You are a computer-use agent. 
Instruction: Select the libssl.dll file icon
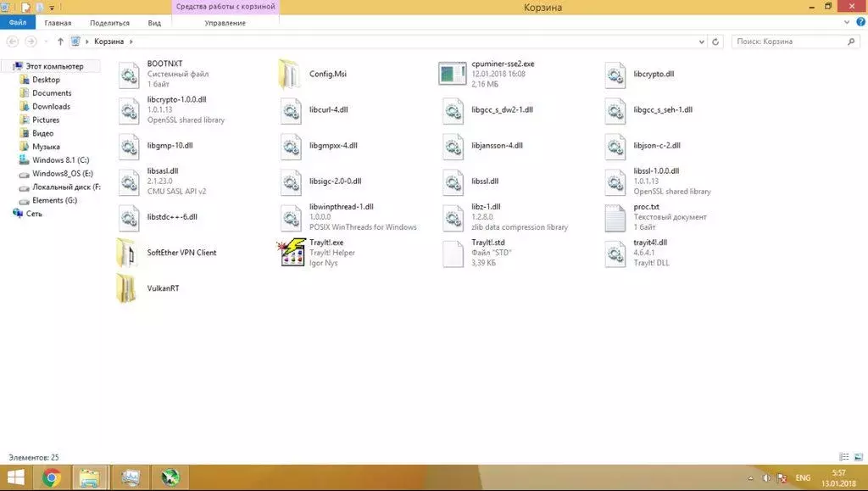(453, 182)
